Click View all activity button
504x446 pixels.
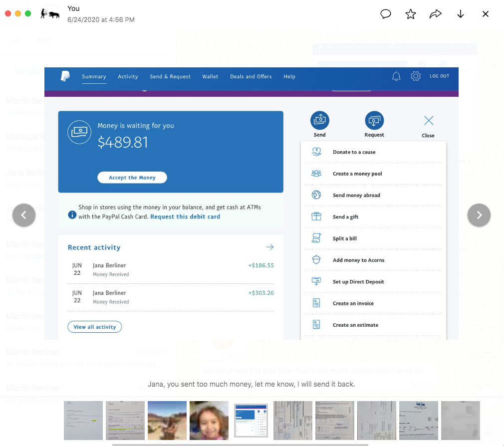(94, 327)
